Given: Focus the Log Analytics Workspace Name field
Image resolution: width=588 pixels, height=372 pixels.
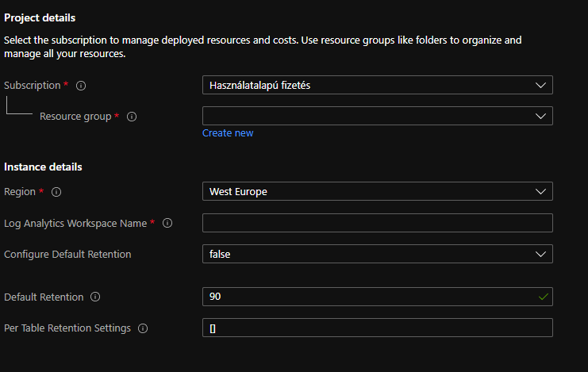Looking at the screenshot, I should (x=377, y=223).
